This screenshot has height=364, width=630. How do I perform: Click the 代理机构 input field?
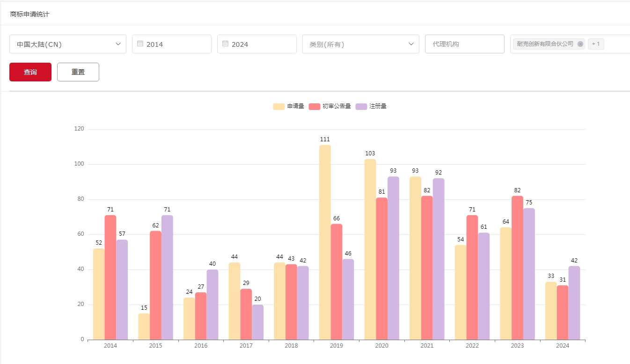[x=464, y=44]
